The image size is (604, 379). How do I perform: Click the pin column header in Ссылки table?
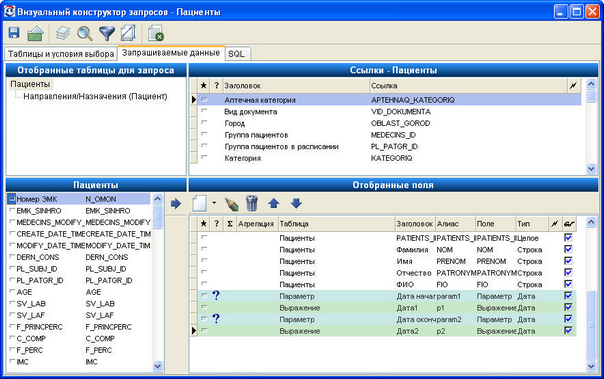pyautogui.click(x=573, y=86)
